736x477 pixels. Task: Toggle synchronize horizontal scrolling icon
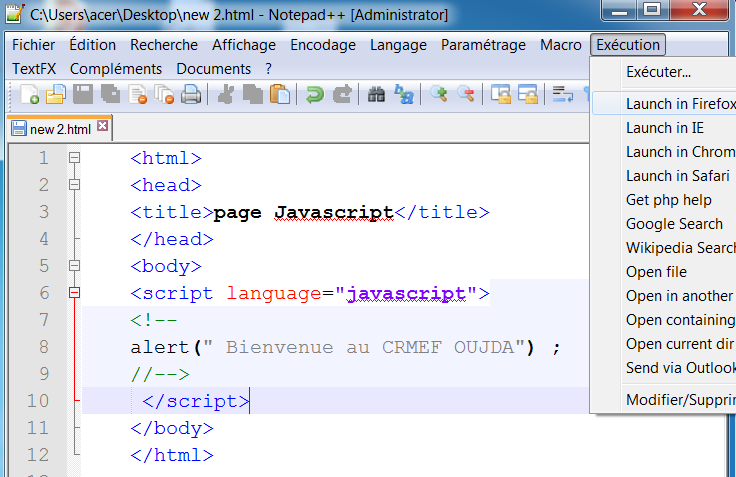coord(528,94)
